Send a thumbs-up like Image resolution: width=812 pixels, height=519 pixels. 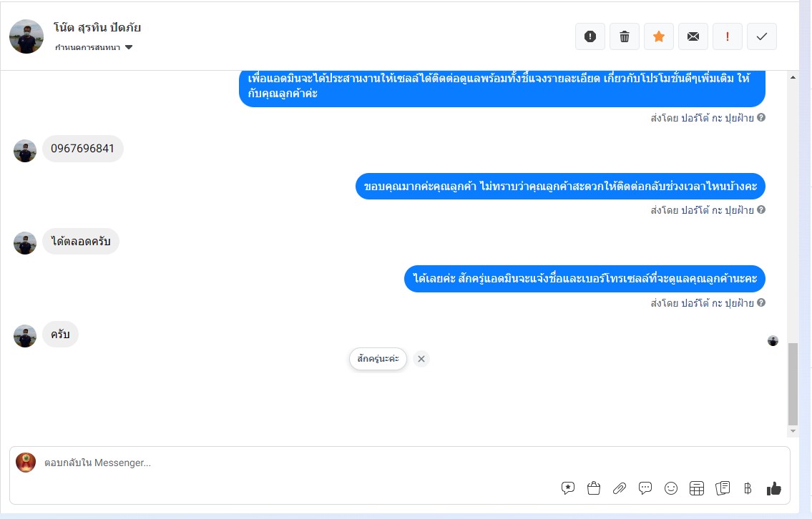coord(773,488)
